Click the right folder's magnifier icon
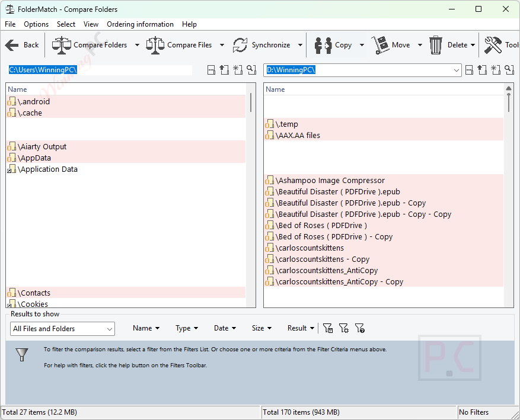Screen dimensions: 520x420 (x=509, y=70)
